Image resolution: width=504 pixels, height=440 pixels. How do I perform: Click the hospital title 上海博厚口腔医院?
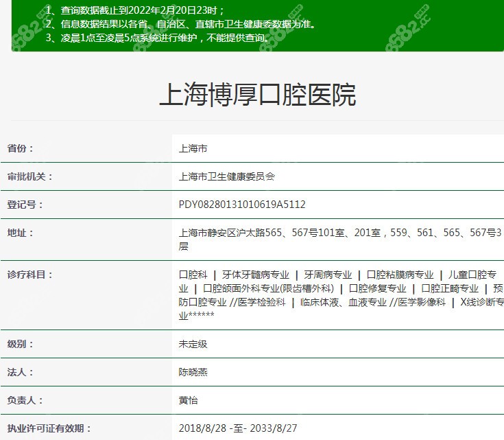pyautogui.click(x=257, y=95)
